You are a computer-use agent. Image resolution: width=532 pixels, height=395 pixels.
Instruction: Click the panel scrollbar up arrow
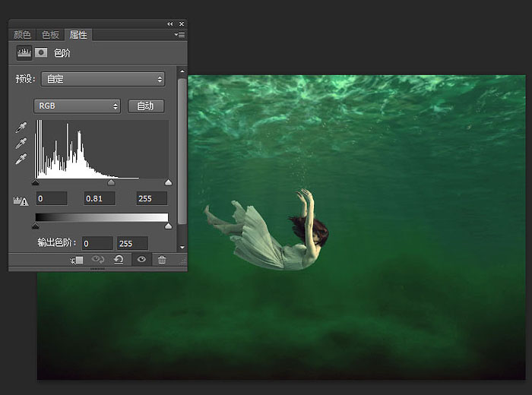tap(182, 71)
